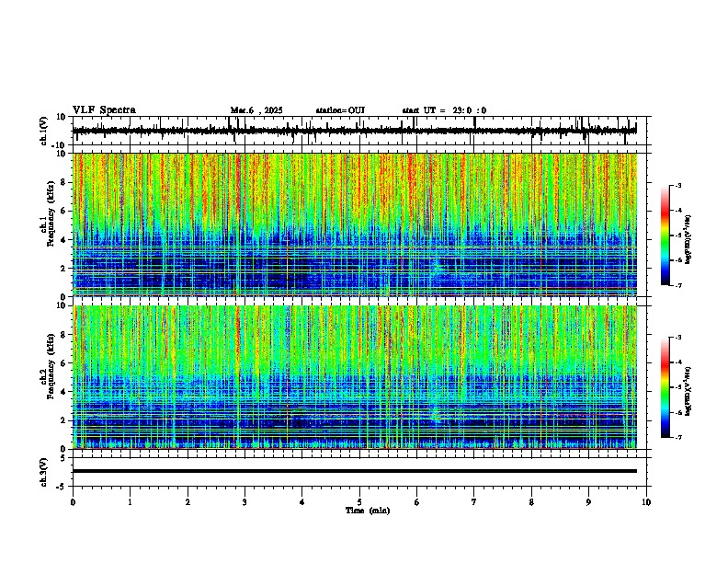
Task: Select the "start UT = 23:0 :0" text
Action: tap(444, 110)
